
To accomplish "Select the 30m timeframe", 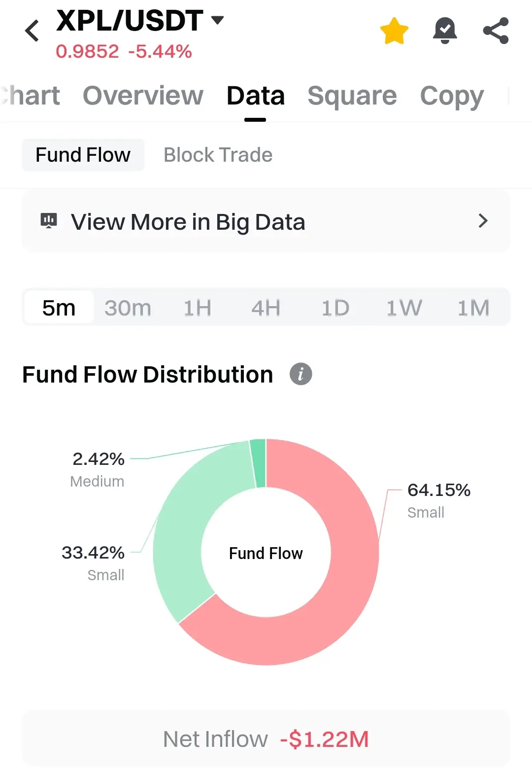I will coord(128,308).
